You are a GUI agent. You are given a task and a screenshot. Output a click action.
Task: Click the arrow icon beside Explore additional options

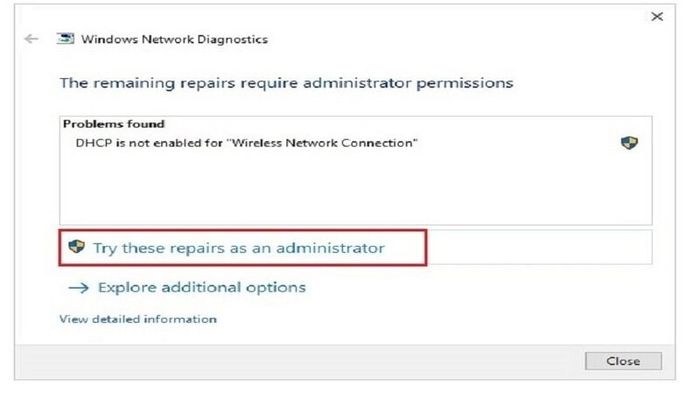tap(79, 288)
